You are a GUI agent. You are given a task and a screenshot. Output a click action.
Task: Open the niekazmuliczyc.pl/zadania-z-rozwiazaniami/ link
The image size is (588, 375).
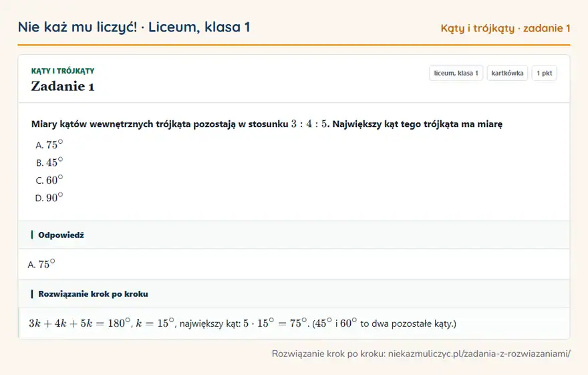click(x=479, y=354)
